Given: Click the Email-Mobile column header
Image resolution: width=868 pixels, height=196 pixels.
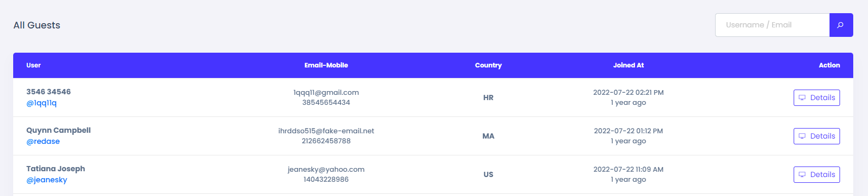Looking at the screenshot, I should (x=326, y=65).
